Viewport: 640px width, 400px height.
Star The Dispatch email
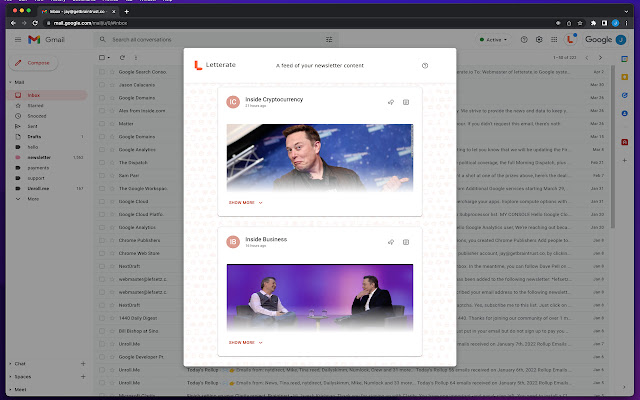(112, 163)
